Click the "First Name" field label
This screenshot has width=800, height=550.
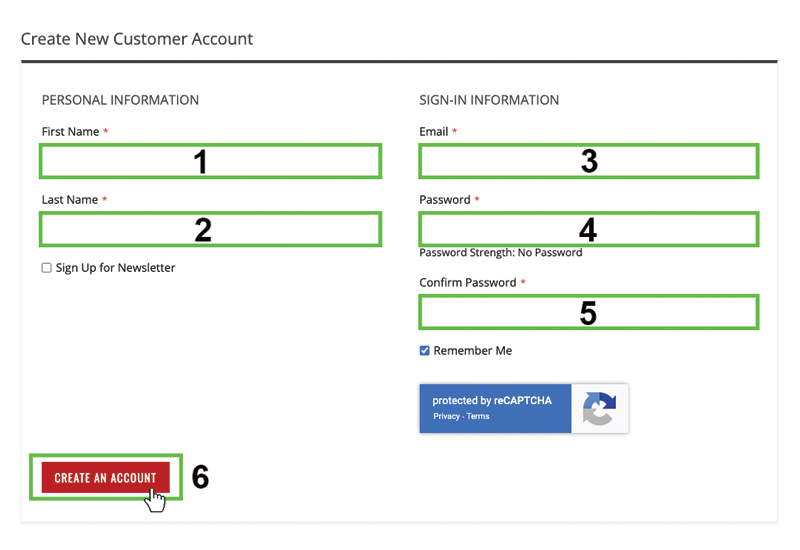(70, 132)
